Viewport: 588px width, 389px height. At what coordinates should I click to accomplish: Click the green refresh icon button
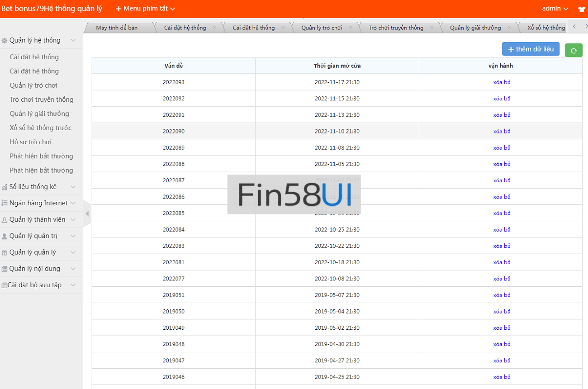pyautogui.click(x=574, y=50)
